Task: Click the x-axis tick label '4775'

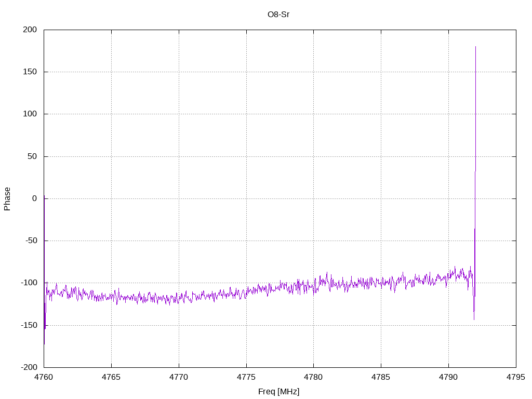Action: (x=246, y=377)
